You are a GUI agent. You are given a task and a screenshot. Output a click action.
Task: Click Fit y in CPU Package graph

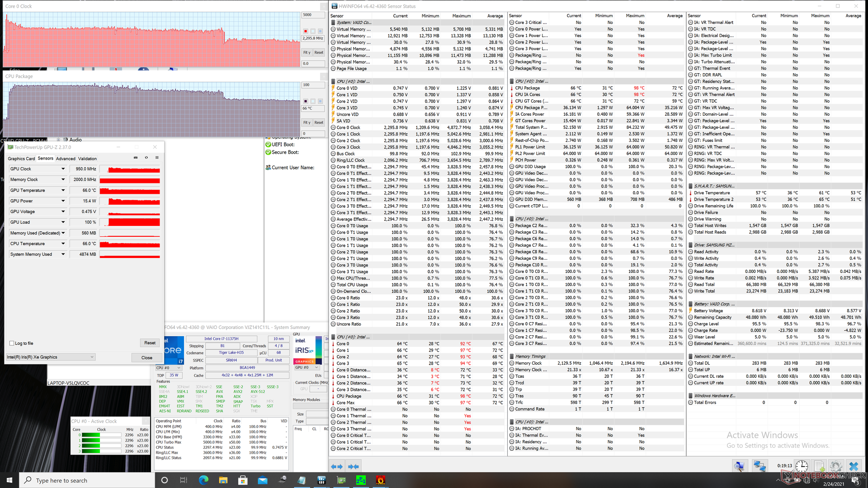point(307,122)
